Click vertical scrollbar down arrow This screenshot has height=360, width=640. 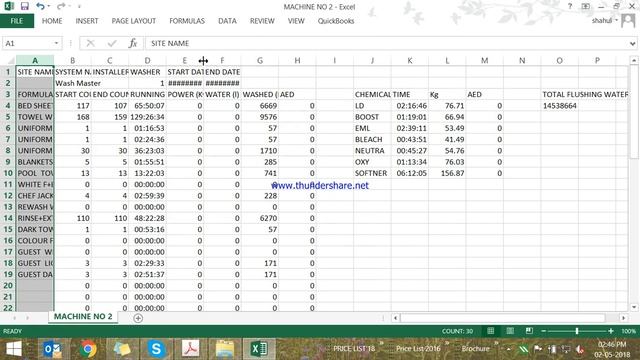[633, 307]
